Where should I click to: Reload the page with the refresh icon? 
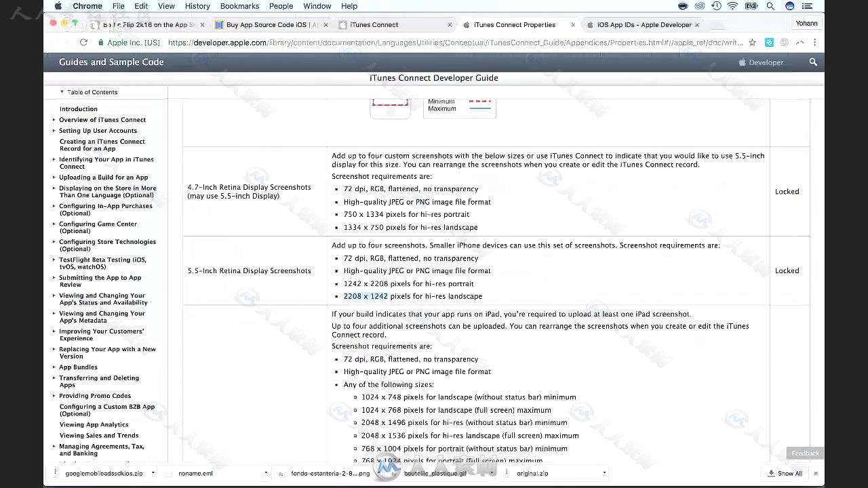[83, 42]
